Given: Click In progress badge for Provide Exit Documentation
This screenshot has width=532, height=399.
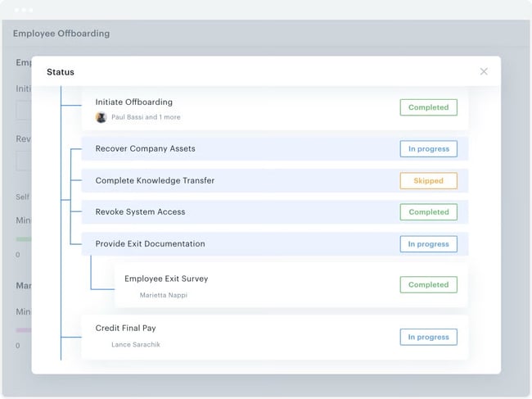Looking at the screenshot, I should 429,244.
